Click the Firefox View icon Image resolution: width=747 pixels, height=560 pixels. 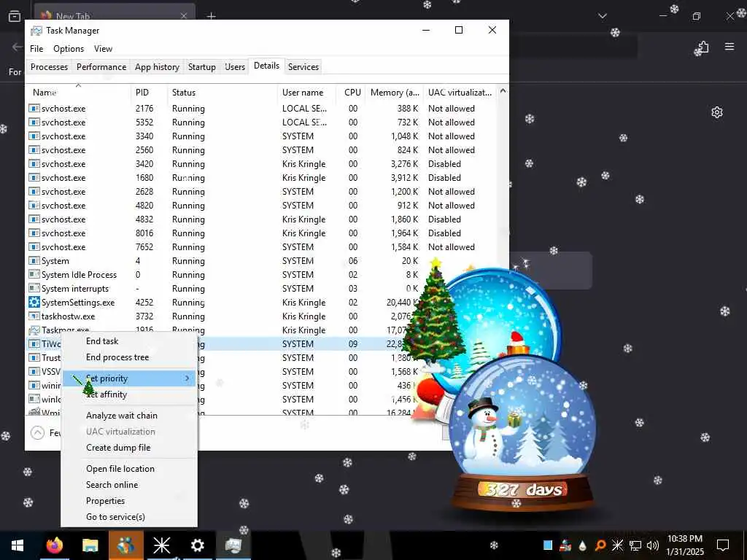pos(15,16)
